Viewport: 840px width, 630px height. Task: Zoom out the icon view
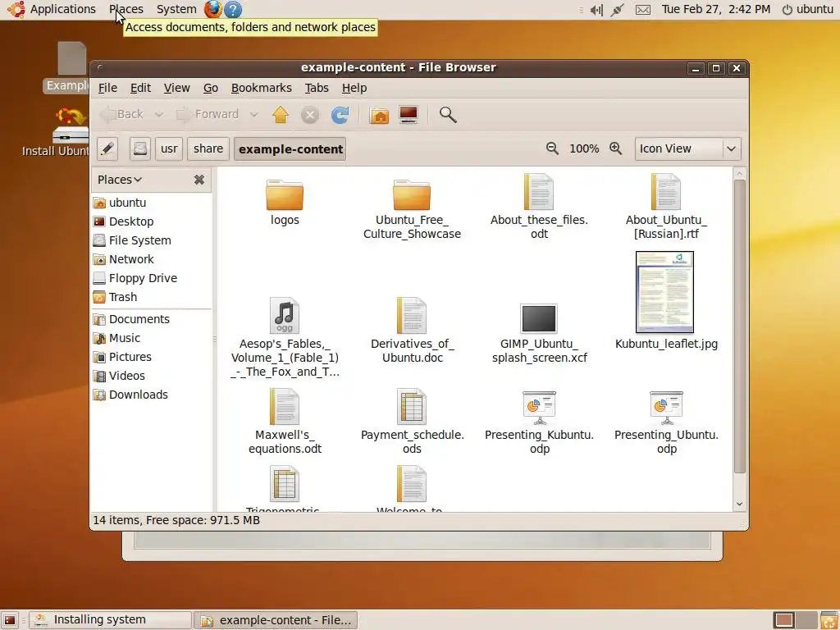(x=552, y=148)
